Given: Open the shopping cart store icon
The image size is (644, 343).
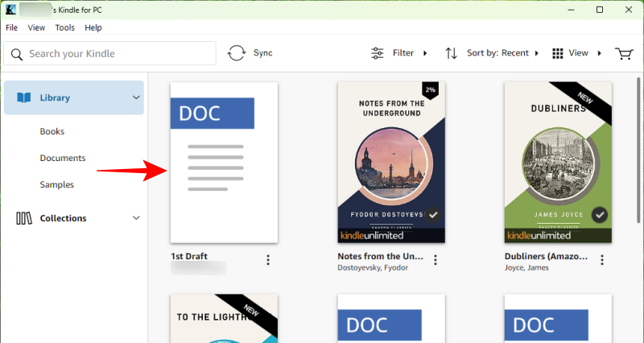Looking at the screenshot, I should coord(624,53).
